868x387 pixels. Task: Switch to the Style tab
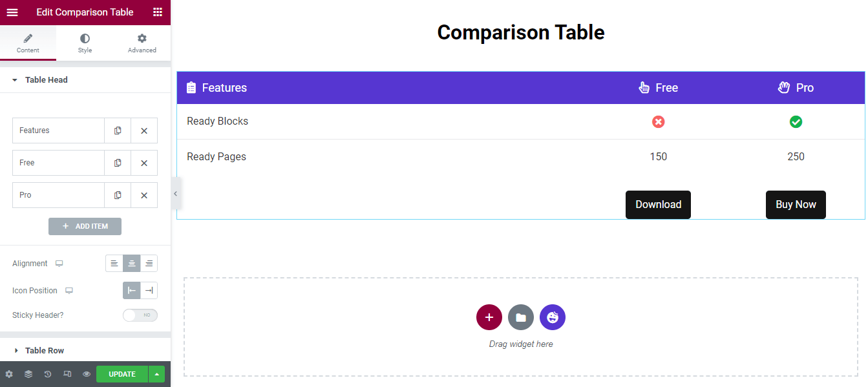tap(85, 43)
